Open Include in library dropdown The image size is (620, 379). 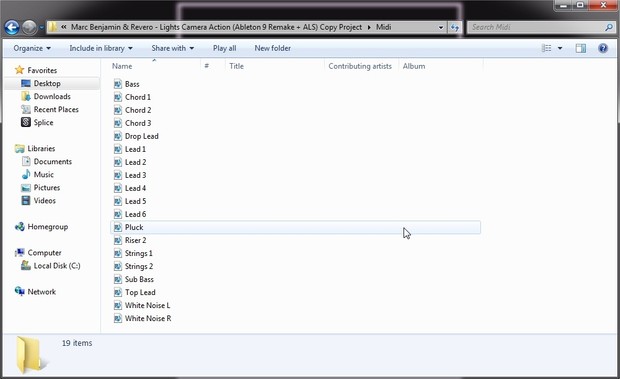tap(101, 48)
